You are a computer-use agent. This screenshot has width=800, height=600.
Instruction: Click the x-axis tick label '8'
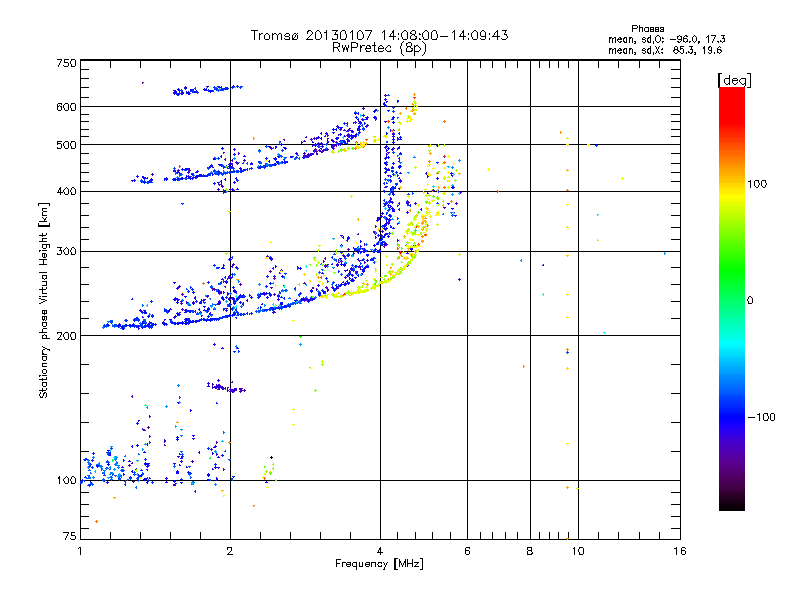click(530, 551)
